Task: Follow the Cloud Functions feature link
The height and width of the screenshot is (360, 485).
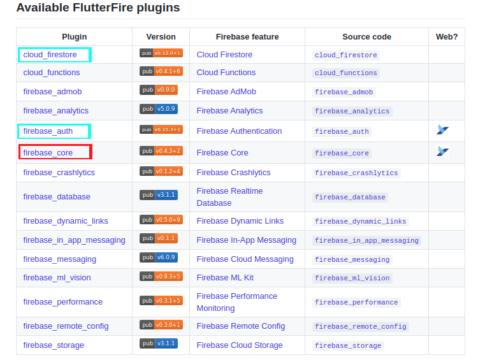Action: click(226, 72)
